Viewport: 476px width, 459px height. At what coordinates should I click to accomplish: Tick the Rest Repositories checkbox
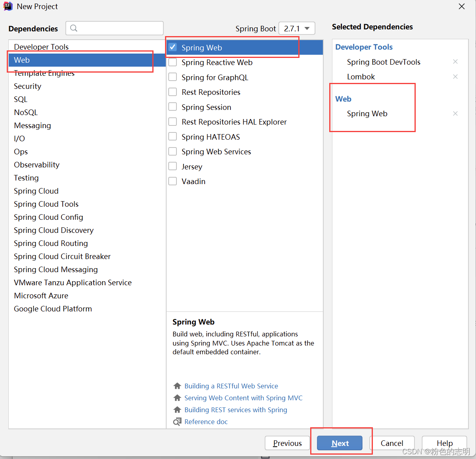tap(173, 92)
